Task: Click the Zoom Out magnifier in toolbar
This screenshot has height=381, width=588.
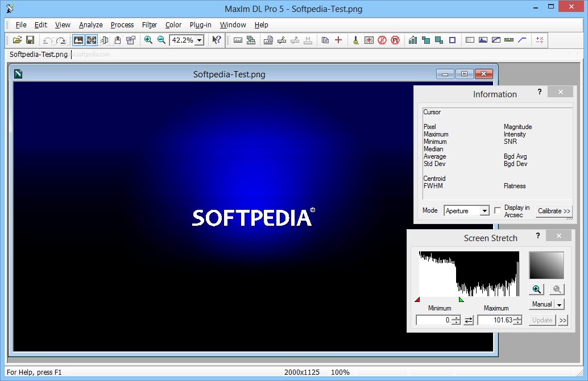Action: [x=162, y=40]
